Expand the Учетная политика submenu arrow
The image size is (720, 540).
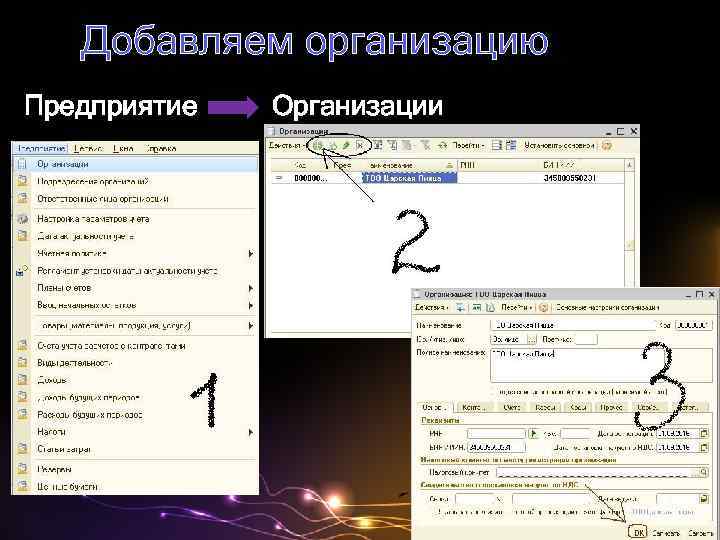pyautogui.click(x=251, y=253)
